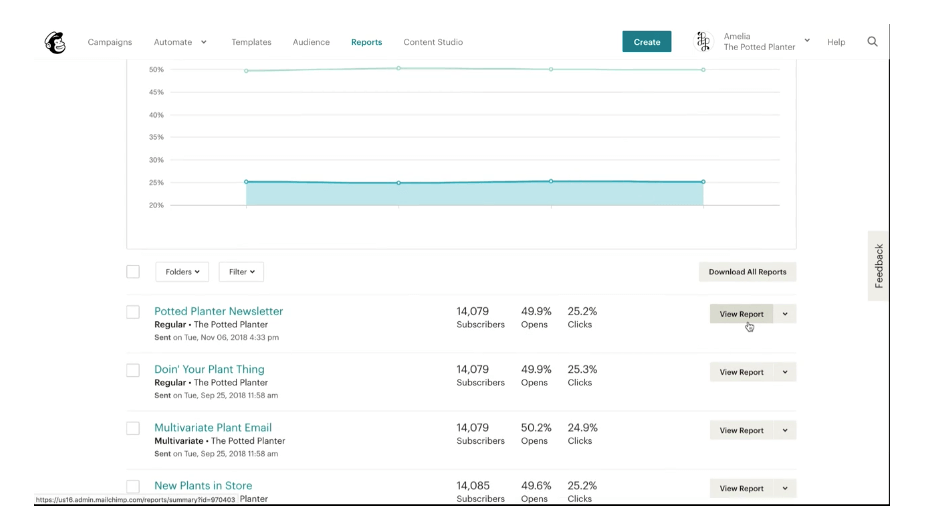
Task: Open the Campaigns menu item
Action: 110,42
